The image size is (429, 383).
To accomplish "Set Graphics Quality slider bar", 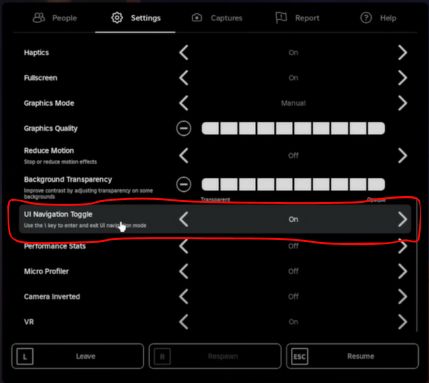I will coord(293,128).
